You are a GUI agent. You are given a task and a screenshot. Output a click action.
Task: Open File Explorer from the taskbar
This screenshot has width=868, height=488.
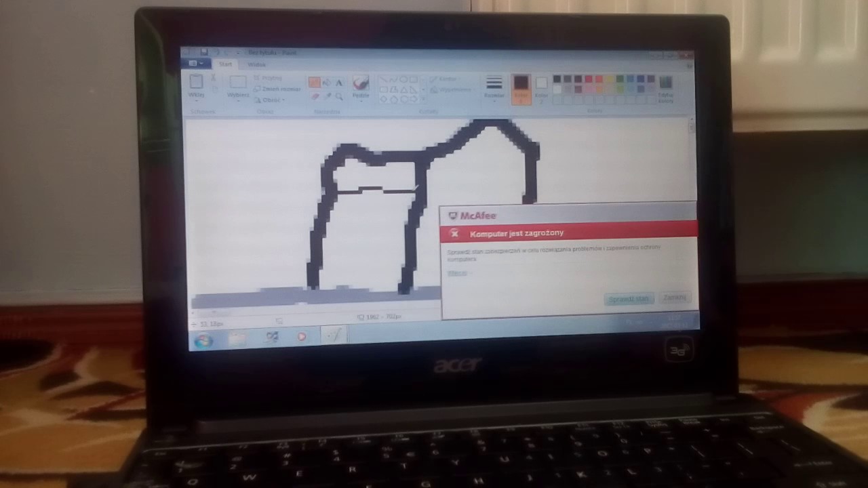[237, 338]
